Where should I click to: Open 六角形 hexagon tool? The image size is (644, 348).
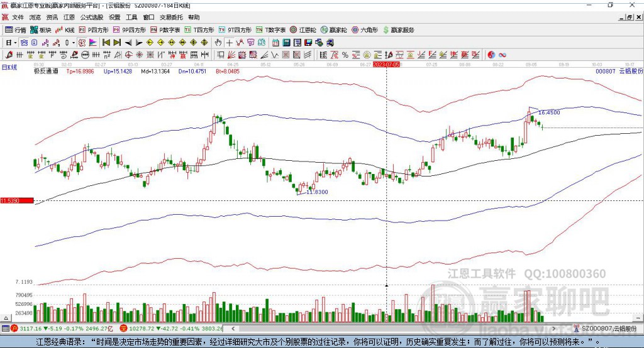(365, 30)
